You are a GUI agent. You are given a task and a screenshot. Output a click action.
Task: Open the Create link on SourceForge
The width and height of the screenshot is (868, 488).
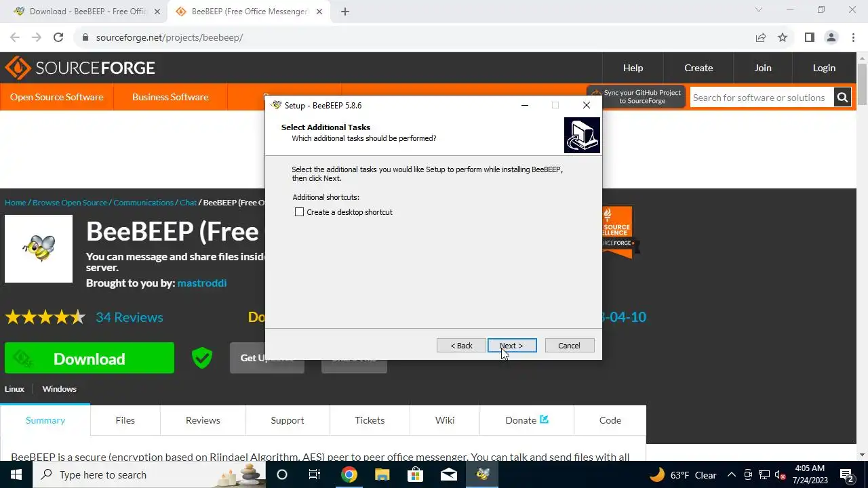[698, 68]
